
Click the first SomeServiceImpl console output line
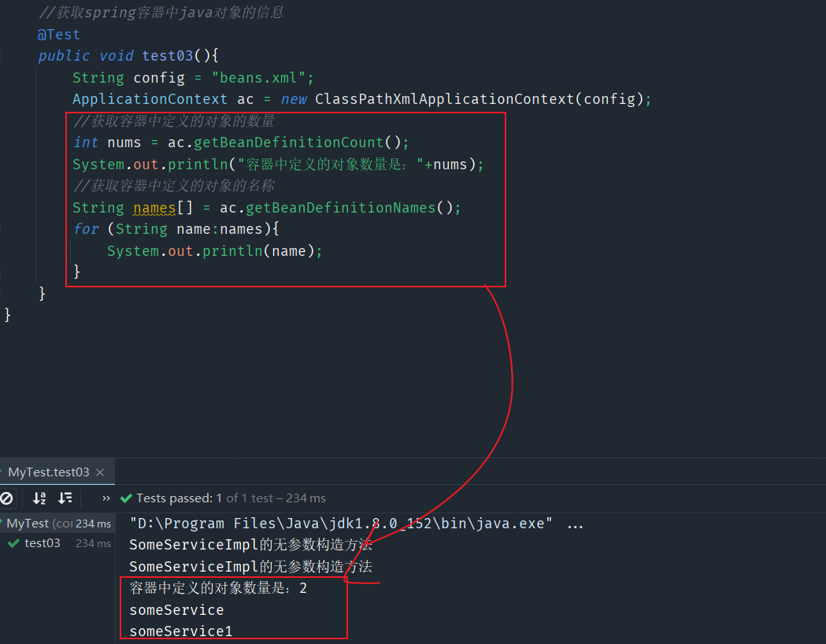click(x=250, y=545)
